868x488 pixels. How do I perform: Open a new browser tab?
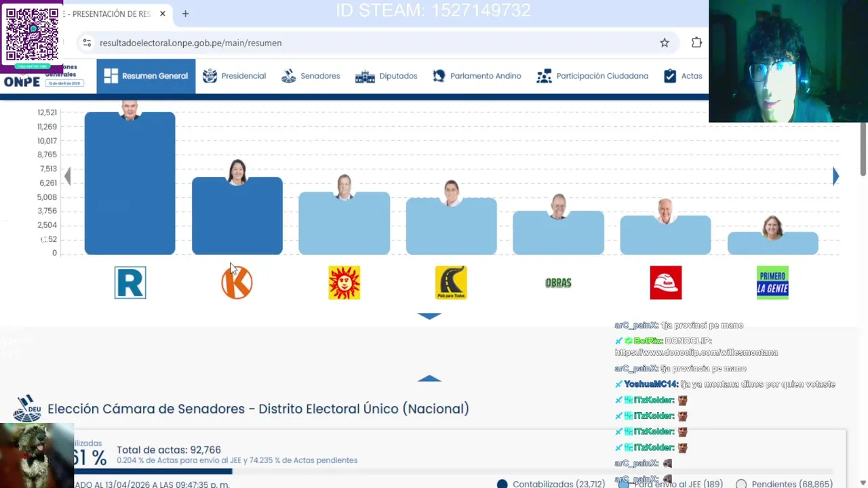185,14
